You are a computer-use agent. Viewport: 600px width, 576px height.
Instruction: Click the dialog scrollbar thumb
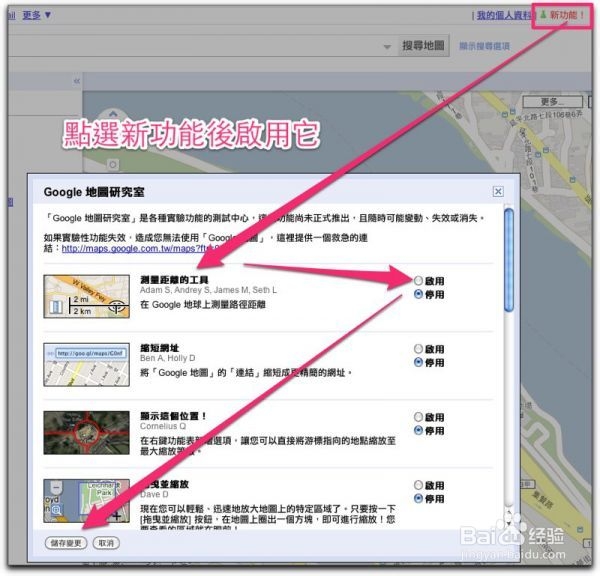tap(509, 260)
